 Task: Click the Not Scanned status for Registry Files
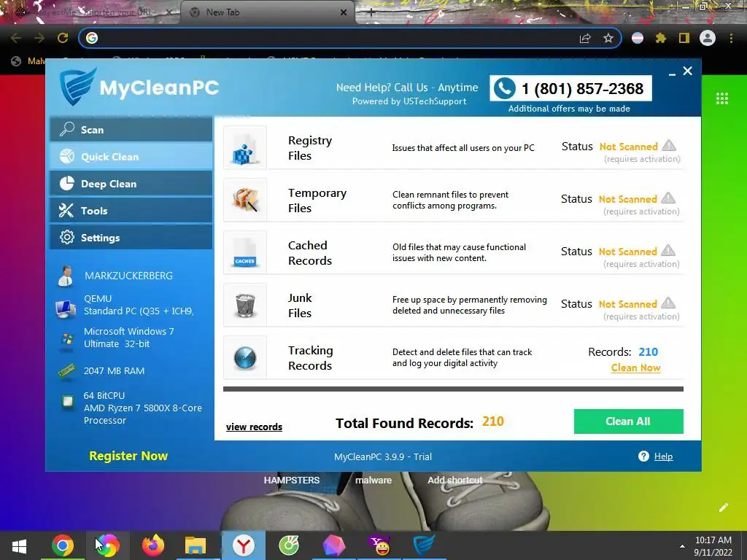[628, 147]
